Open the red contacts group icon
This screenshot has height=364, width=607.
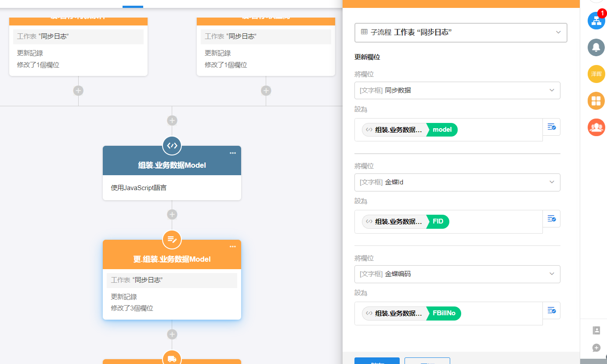pos(596,127)
